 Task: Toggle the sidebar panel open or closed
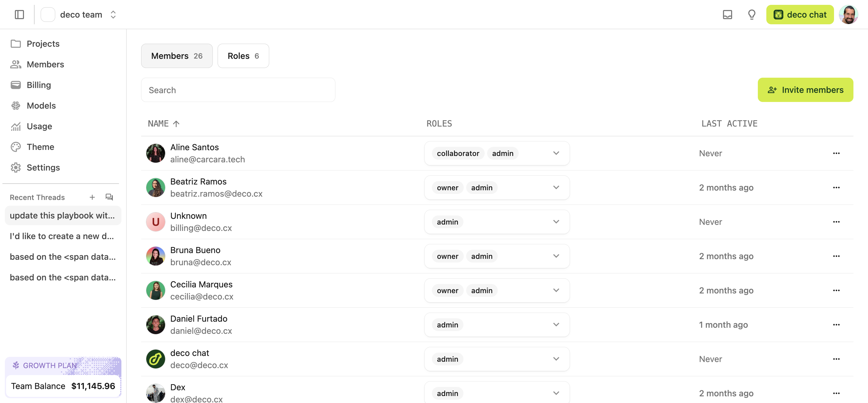click(x=19, y=14)
